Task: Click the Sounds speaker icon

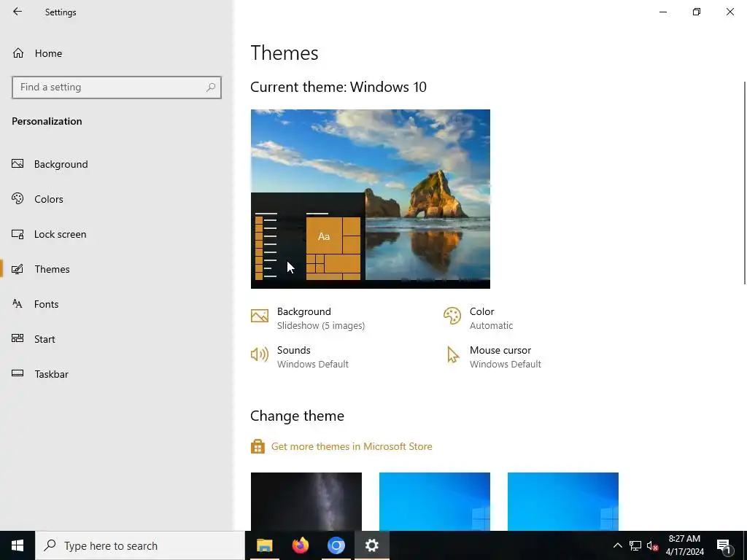Action: (260, 354)
